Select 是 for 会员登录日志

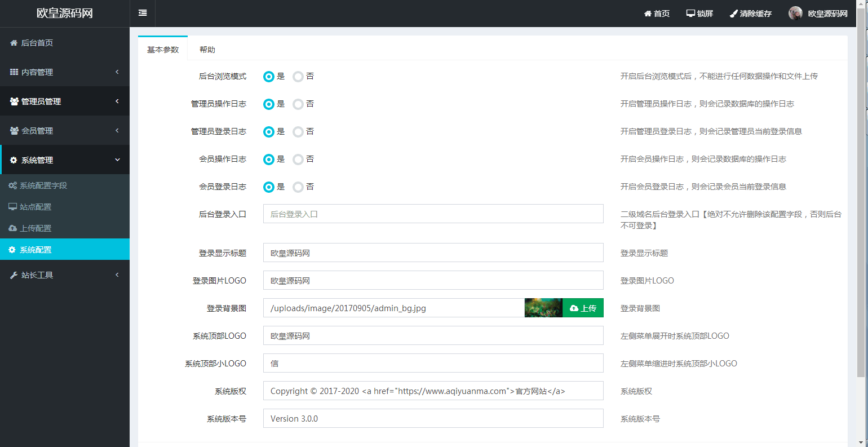pos(269,187)
